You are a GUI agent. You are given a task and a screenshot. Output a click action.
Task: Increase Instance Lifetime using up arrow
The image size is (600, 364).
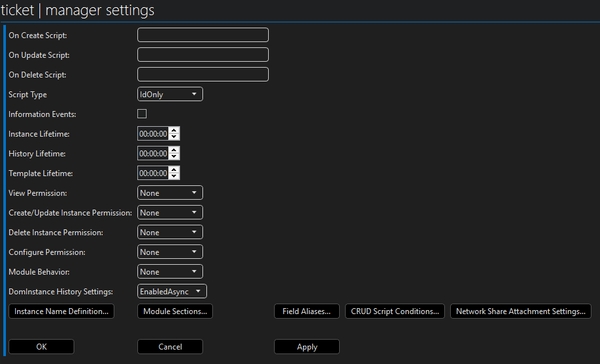pos(173,131)
